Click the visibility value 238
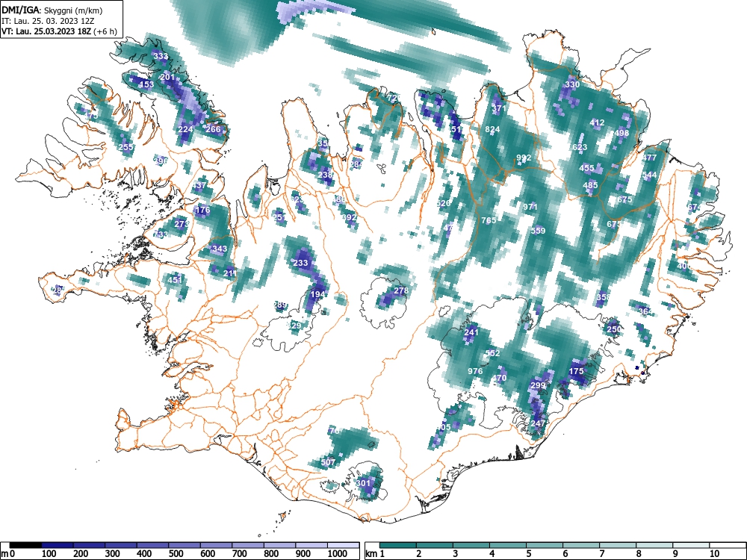Screen dimensions: 747x560 [325, 175]
